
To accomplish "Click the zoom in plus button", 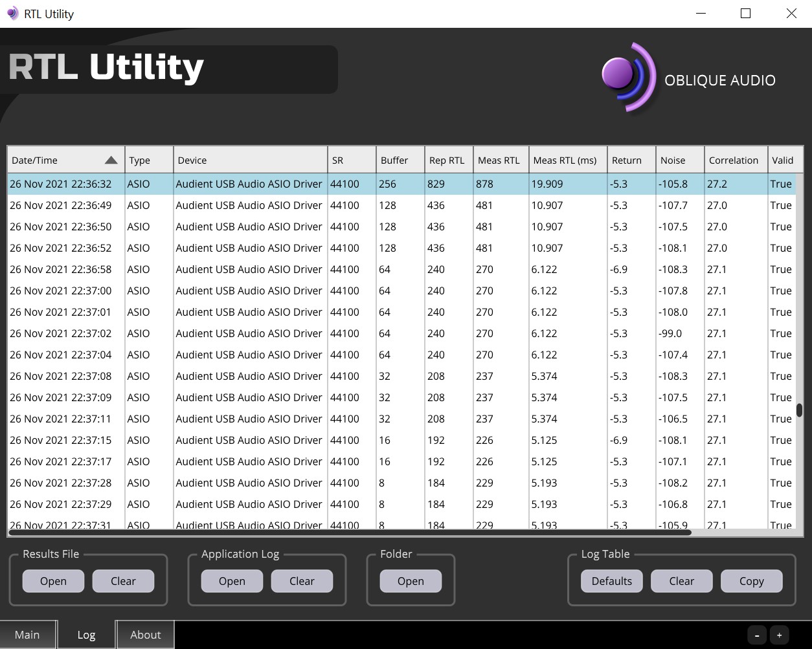I will click(x=779, y=635).
